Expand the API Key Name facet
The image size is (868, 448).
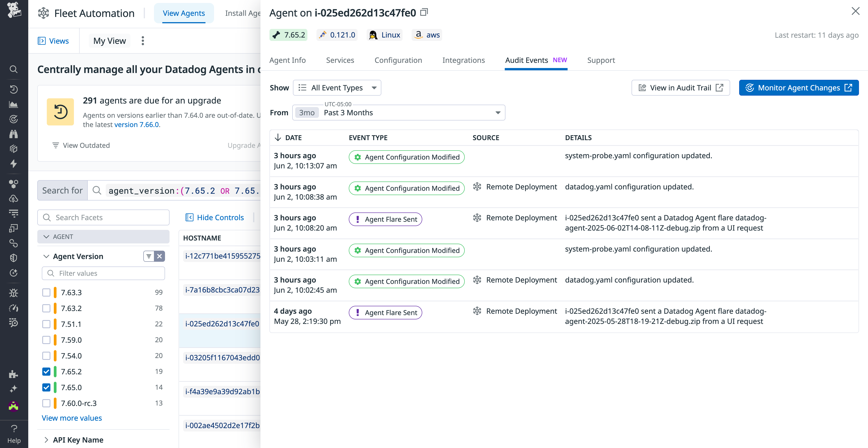(x=78, y=440)
